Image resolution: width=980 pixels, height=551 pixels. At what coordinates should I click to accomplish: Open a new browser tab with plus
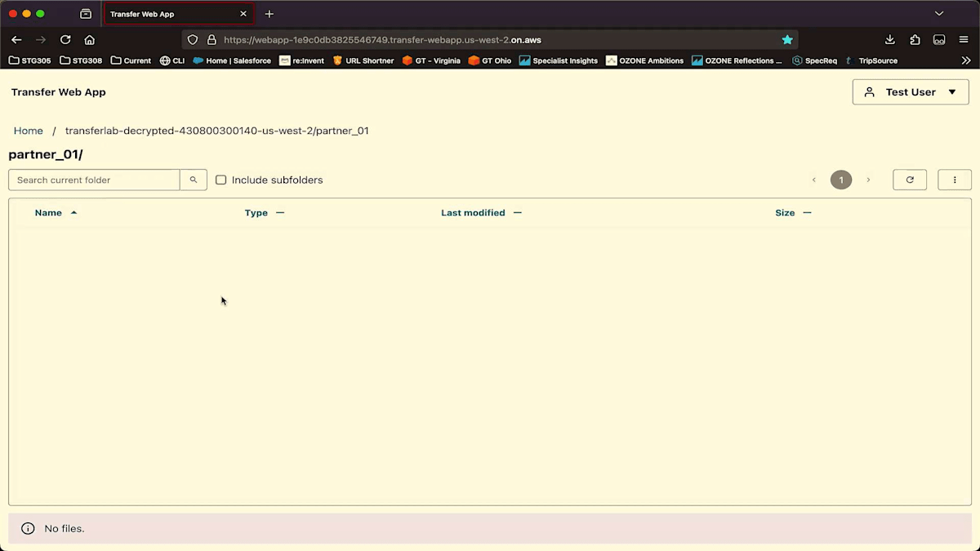pos(269,14)
